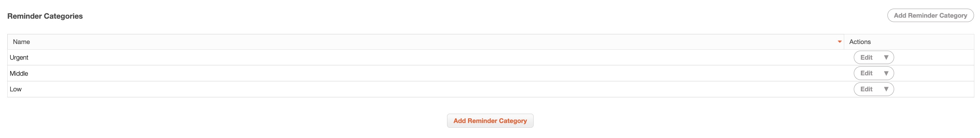This screenshot has height=138, width=980.
Task: Click the empty middle of the Low row
Action: [x=418, y=89]
